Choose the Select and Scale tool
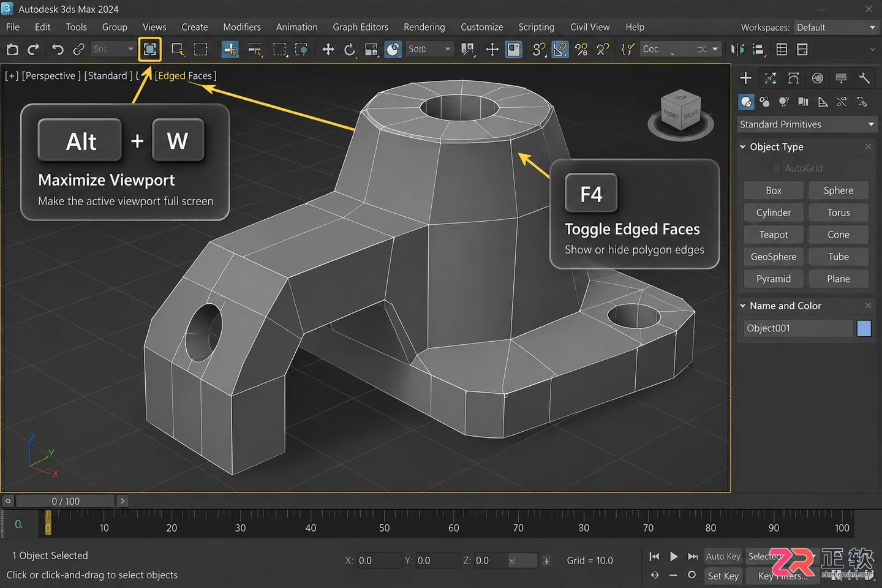Screen dimensions: 882x588 [371, 50]
